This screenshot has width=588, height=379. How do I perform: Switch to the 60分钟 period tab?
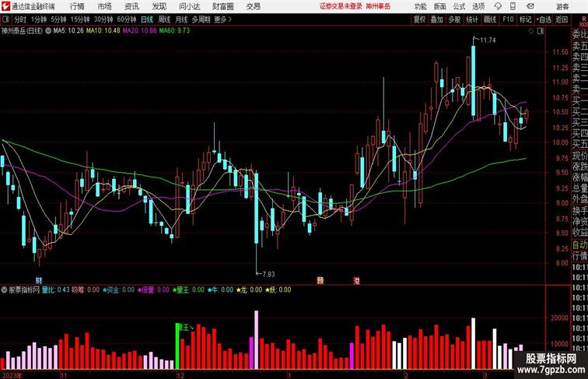pos(127,19)
